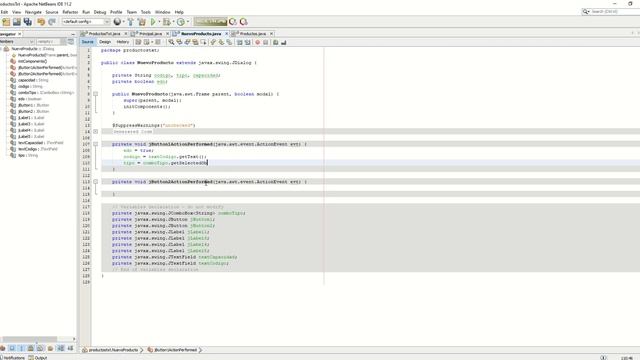Click the red stop macro recording icon

pyautogui.click(x=258, y=42)
